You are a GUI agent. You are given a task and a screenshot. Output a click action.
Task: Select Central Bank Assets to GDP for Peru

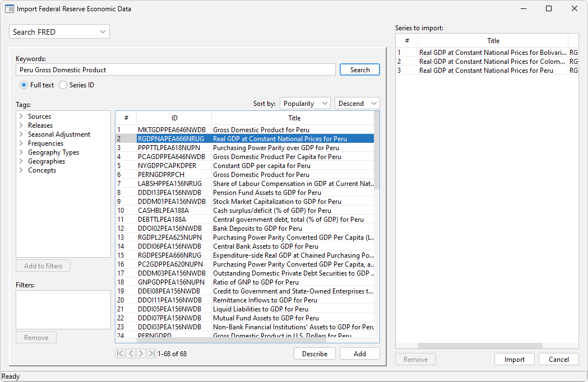click(244, 246)
